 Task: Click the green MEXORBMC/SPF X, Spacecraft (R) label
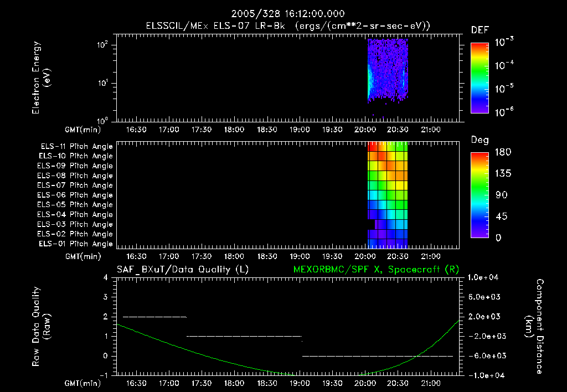tap(376, 270)
